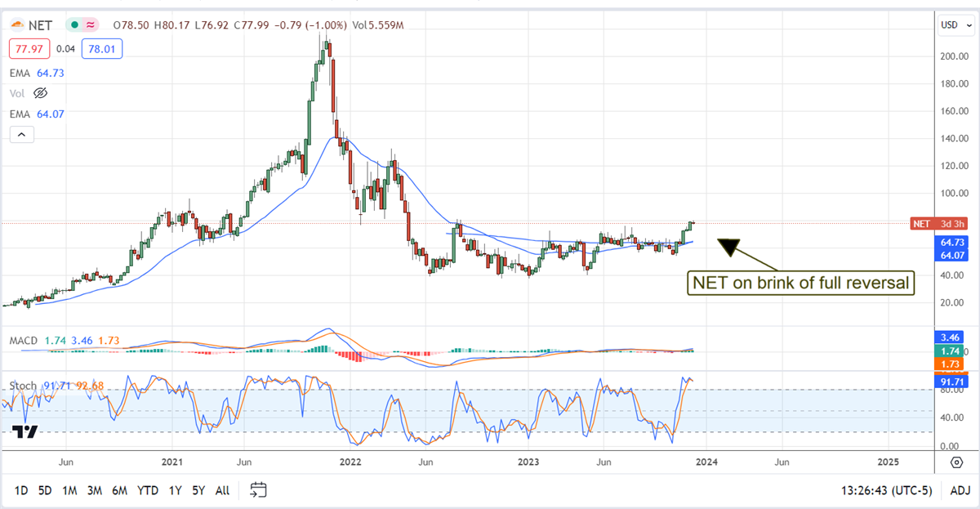Click the Cloudflare logo beside the NET symbol
The height and width of the screenshot is (509, 980).
pyautogui.click(x=19, y=25)
